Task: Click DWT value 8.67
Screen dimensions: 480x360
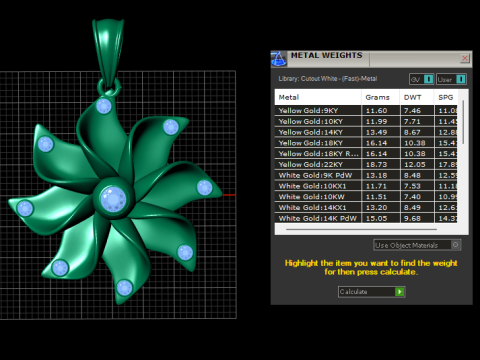Action: click(412, 132)
